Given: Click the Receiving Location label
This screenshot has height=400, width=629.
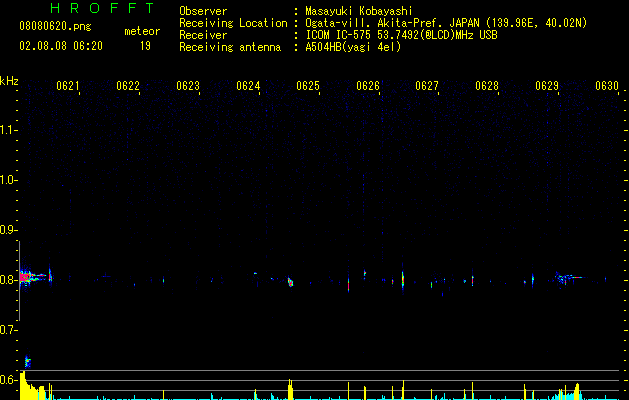Looking at the screenshot, I should coord(233,23).
